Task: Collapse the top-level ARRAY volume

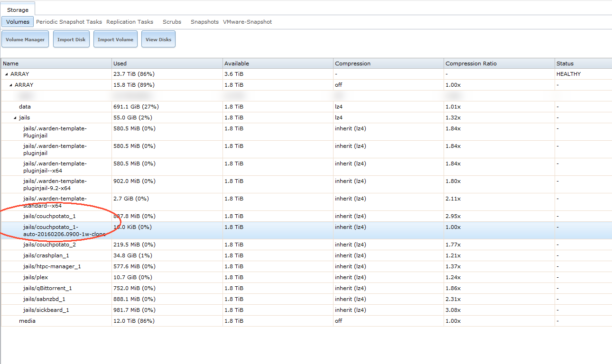Action: (x=6, y=74)
